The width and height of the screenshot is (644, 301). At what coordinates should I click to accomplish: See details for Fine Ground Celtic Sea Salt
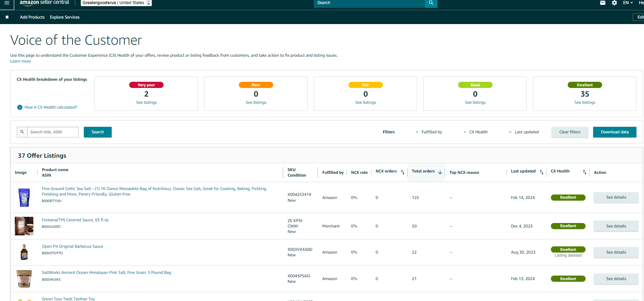click(x=616, y=197)
